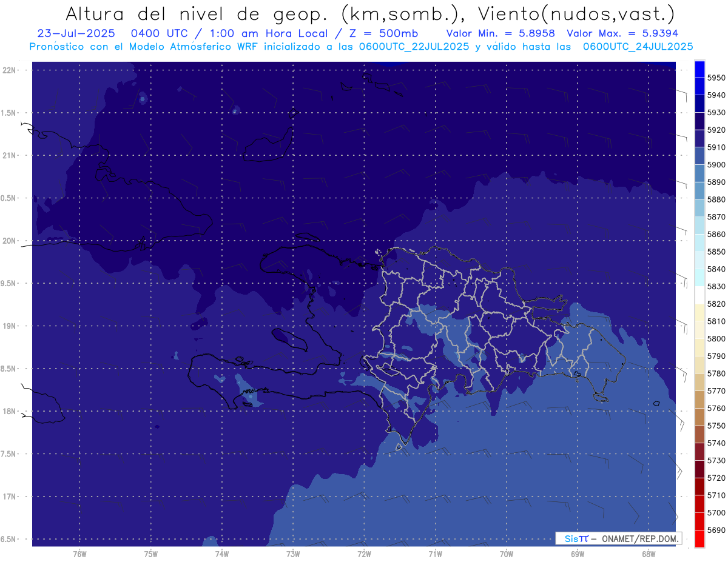Click the 'ONAMET/REP.DOM.' credit label
Image resolution: width=728 pixels, height=562 pixels.
pyautogui.click(x=639, y=538)
